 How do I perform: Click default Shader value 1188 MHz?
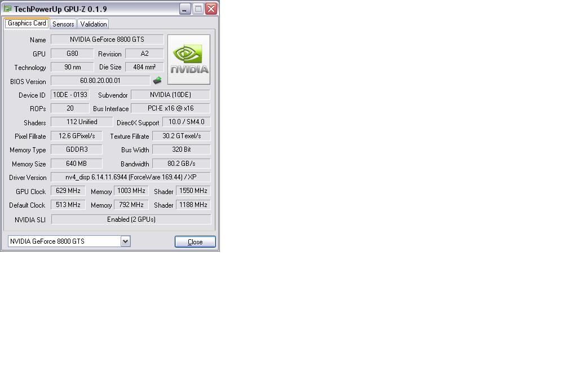pyautogui.click(x=193, y=205)
